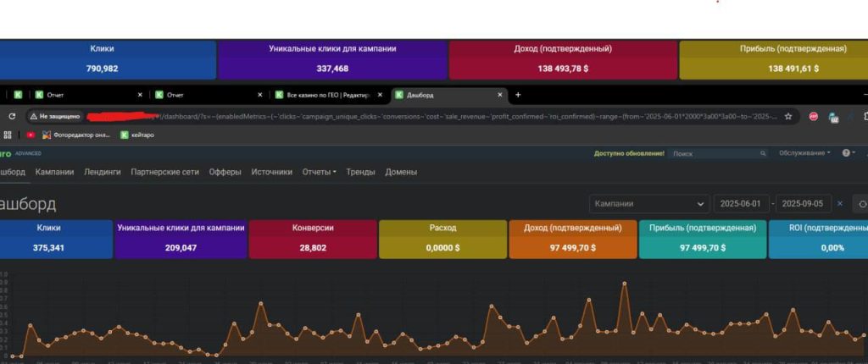The image size is (868, 364).
Task: Open the кейтаро bookmark
Action: click(x=137, y=135)
